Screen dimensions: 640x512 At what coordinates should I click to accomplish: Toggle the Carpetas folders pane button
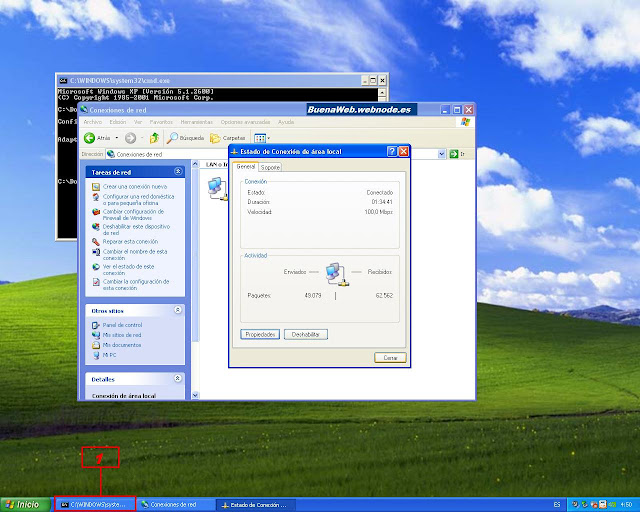(x=227, y=138)
